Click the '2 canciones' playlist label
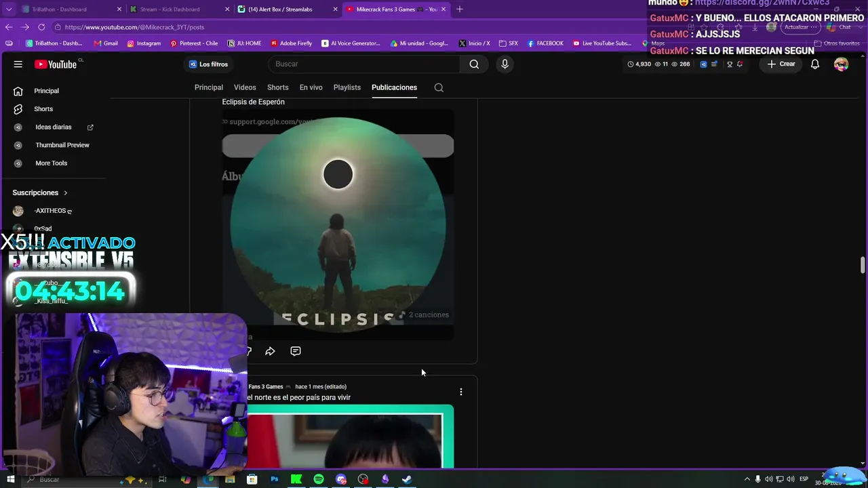Screen dimensions: 868x488 pos(425,315)
